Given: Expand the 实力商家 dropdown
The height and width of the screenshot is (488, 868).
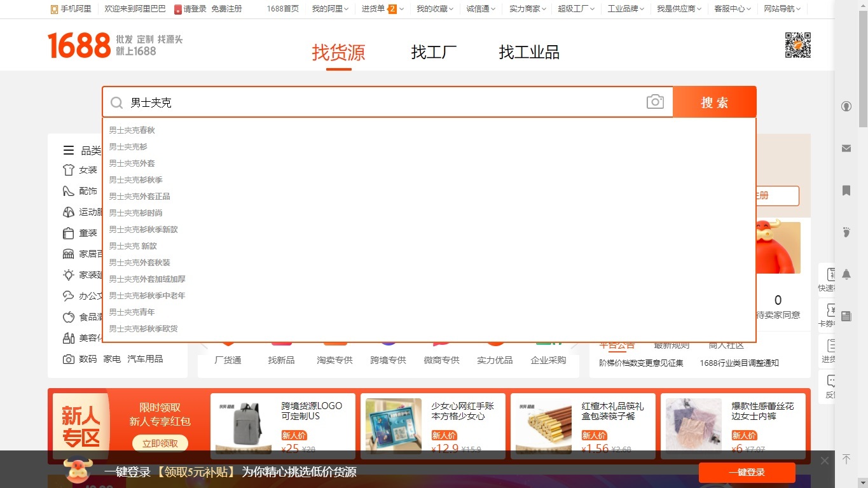Looking at the screenshot, I should pos(528,9).
